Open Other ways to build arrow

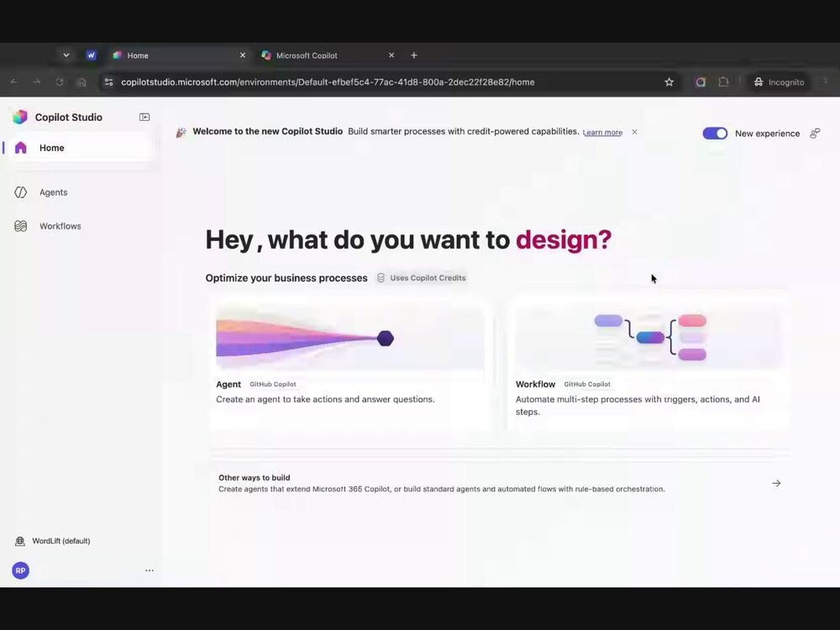coord(776,483)
